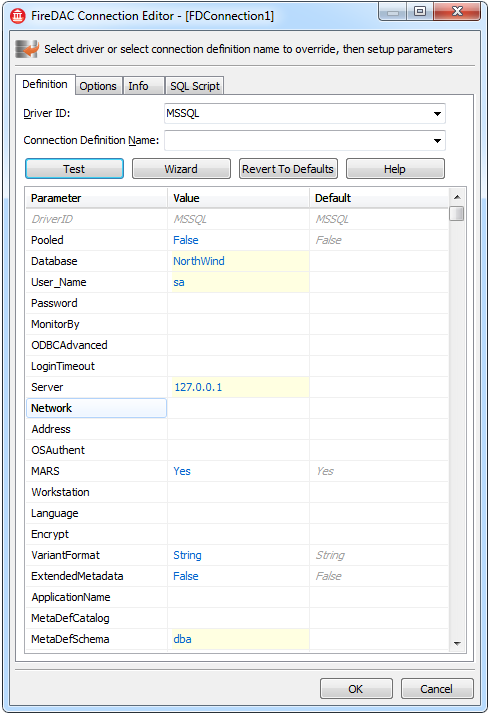Select the OSAuthent parameter
Image resolution: width=489 pixels, height=713 pixels.
[x=96, y=450]
